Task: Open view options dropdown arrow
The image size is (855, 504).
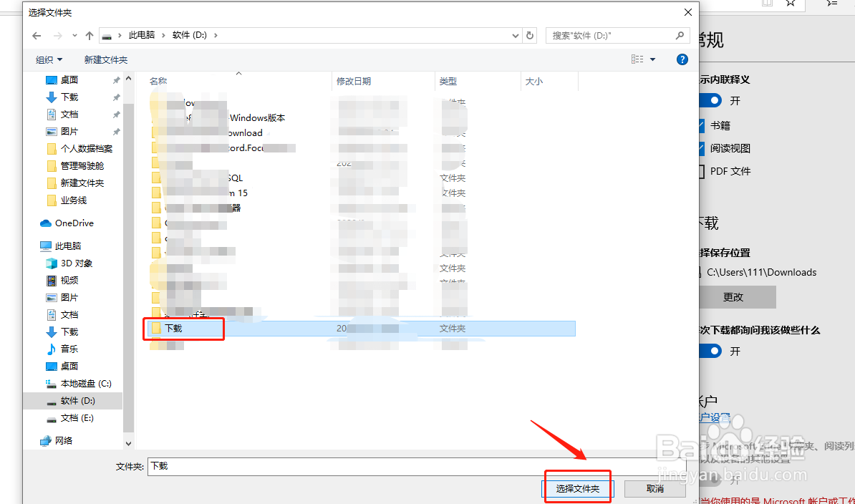Action: click(x=652, y=59)
